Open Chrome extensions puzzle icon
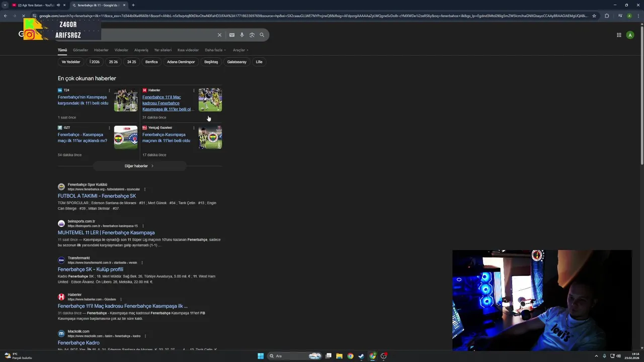This screenshot has width=644, height=362. coord(607,16)
